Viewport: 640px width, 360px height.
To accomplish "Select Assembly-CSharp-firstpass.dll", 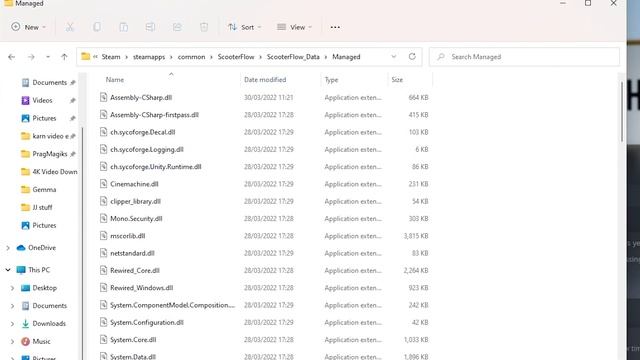I will click(x=154, y=115).
